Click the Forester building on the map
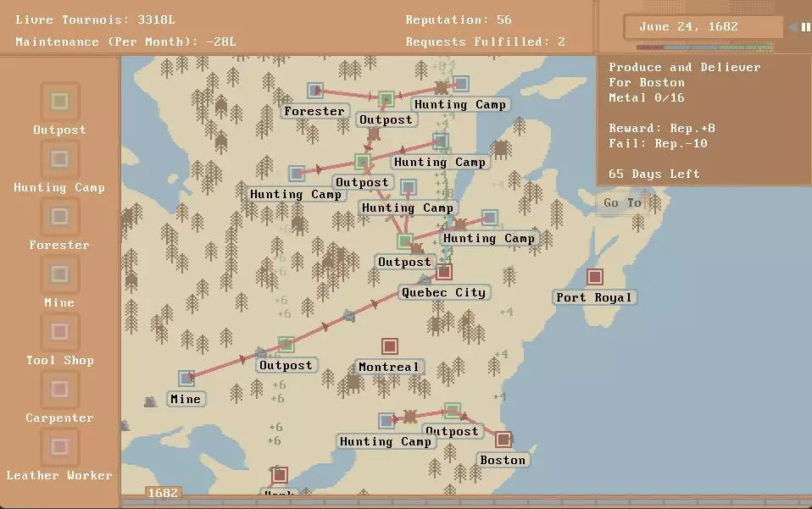Screen dimensions: 812x509 click(315, 91)
